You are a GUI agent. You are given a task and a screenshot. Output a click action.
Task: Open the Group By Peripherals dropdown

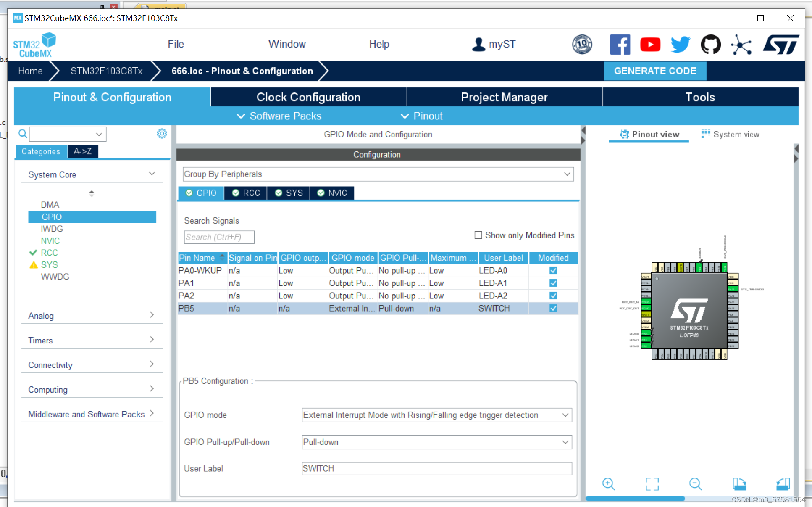tap(378, 174)
